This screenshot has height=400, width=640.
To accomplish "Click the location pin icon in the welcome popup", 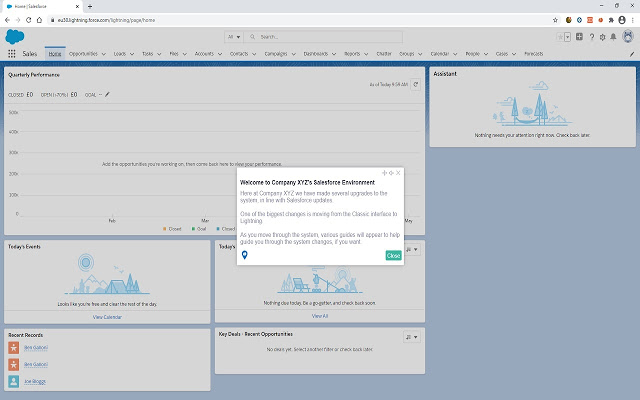I will click(245, 255).
